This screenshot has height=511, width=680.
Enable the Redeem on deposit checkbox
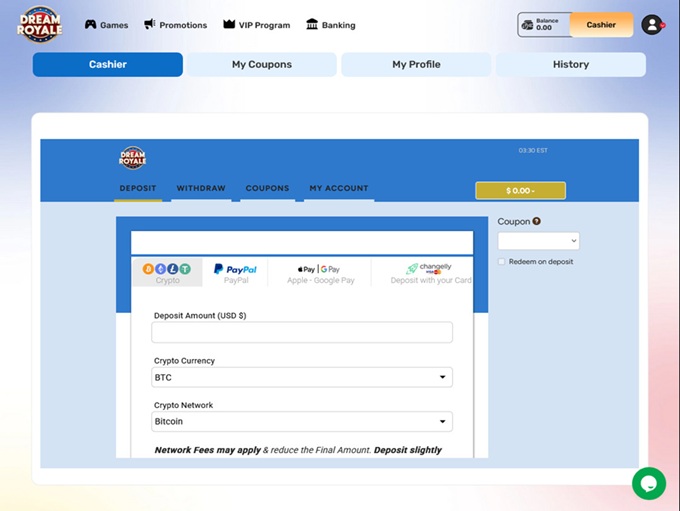point(502,262)
